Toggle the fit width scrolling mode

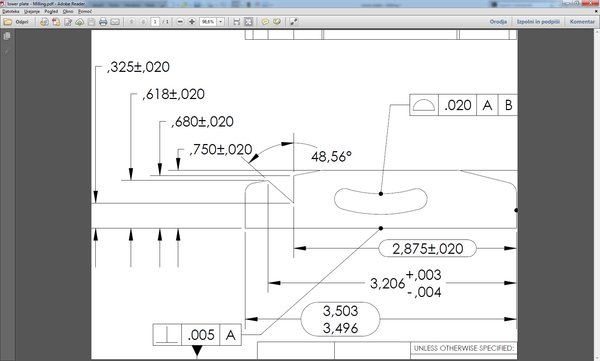coord(236,22)
